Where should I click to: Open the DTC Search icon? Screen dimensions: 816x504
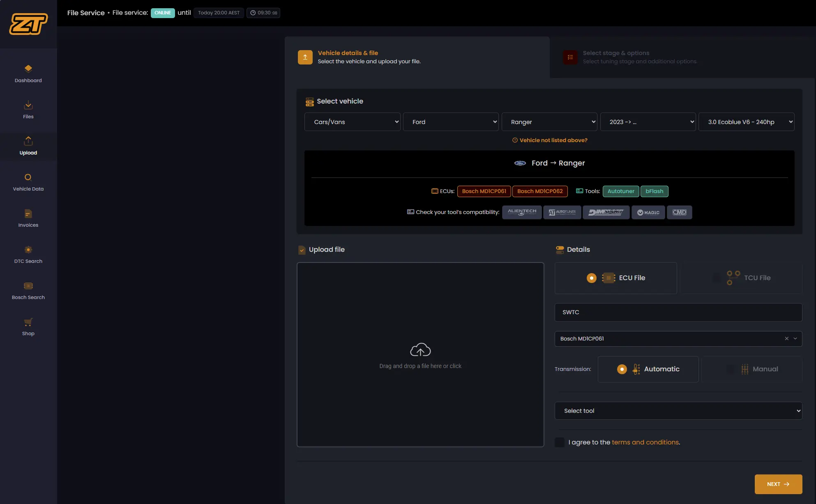[28, 249]
